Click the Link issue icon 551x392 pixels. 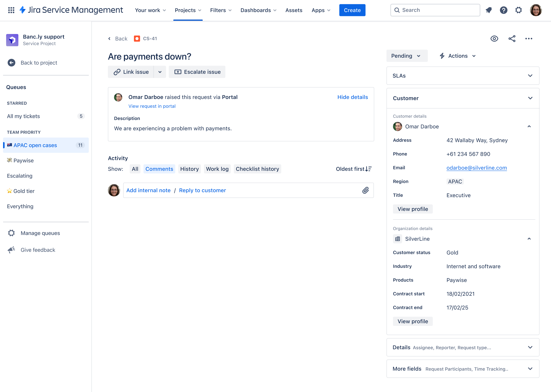(x=117, y=72)
